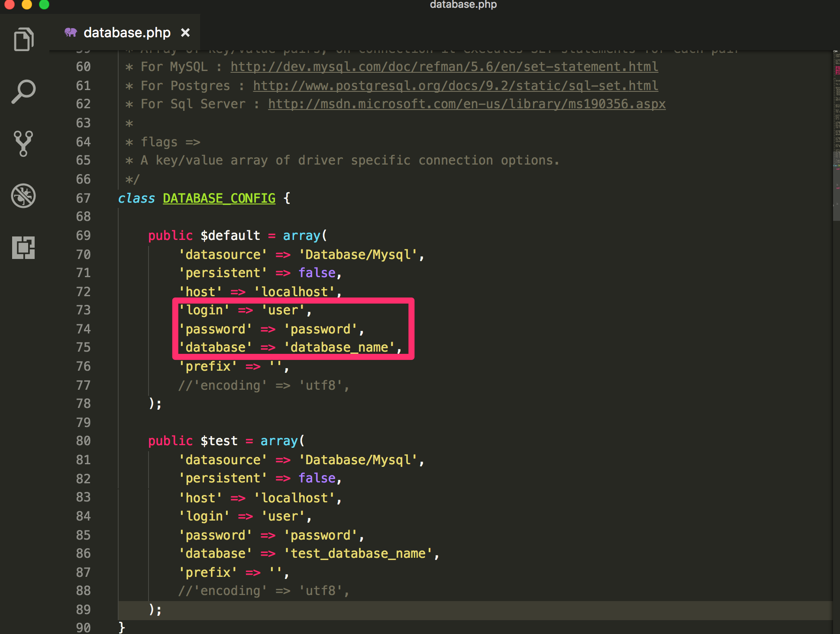Click line number 73 in the gutter
Screen dimensions: 840x634
pyautogui.click(x=83, y=310)
